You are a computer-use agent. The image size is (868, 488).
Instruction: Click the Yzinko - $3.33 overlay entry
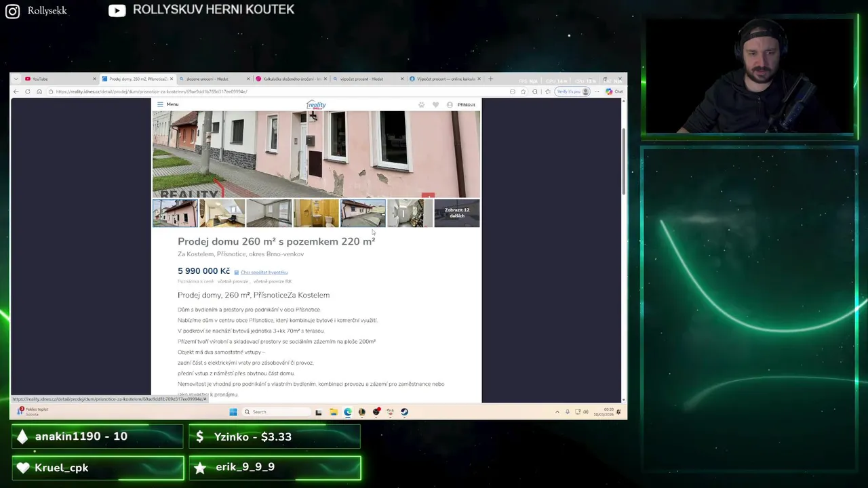point(275,436)
